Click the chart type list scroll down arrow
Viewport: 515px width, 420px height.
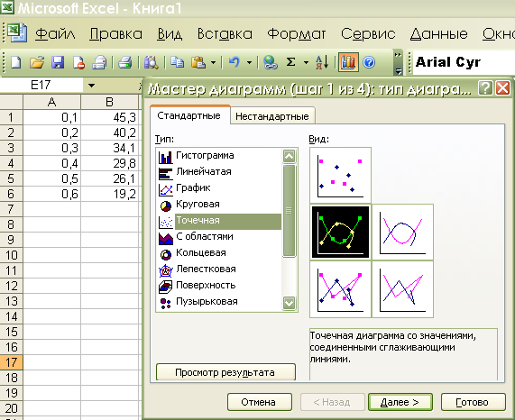289,303
